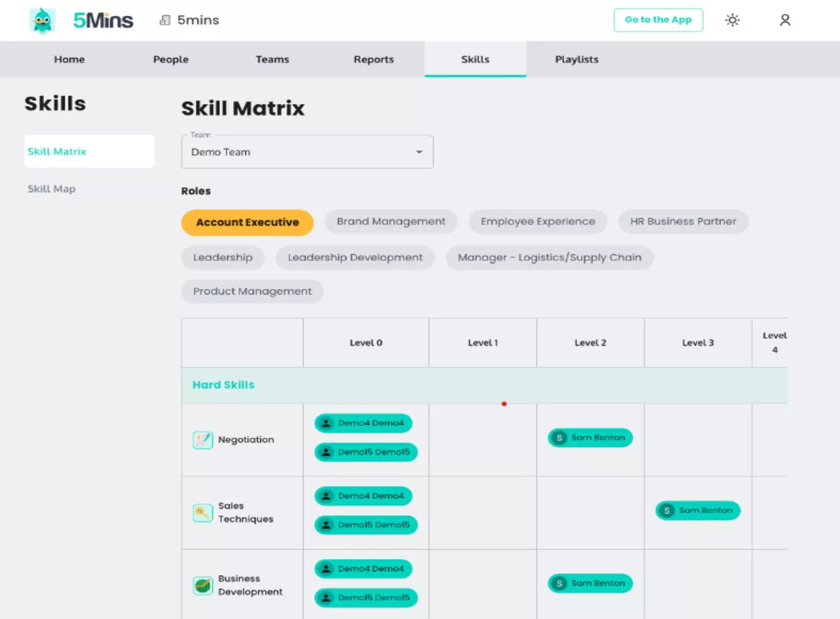The image size is (840, 619).
Task: Click Sam Benton chip in Negotiation row
Action: [590, 437]
